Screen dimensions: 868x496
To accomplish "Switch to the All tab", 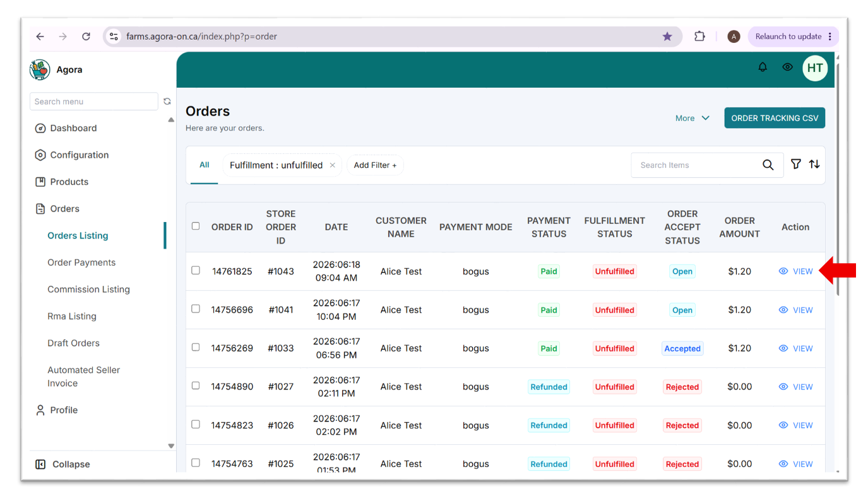I will pyautogui.click(x=205, y=165).
